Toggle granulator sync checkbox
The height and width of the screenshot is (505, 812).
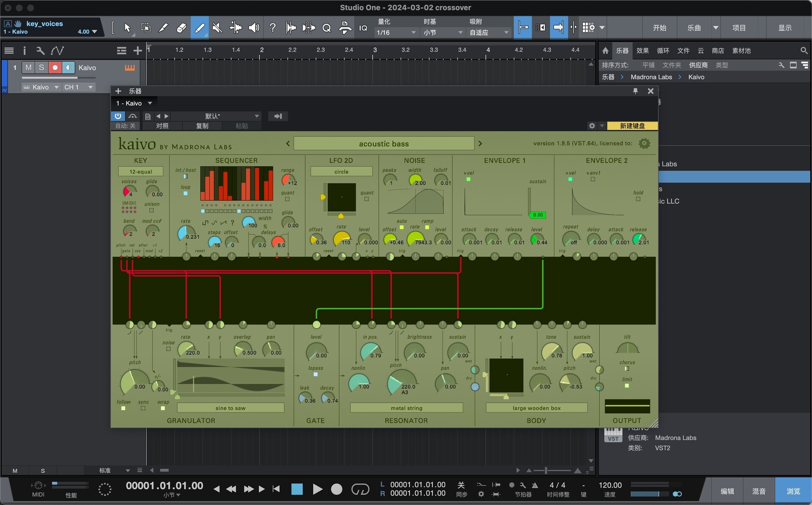tap(143, 408)
